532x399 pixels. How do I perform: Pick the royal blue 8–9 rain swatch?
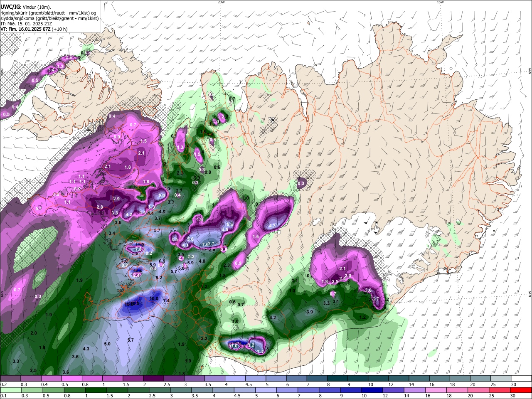coord(329,390)
